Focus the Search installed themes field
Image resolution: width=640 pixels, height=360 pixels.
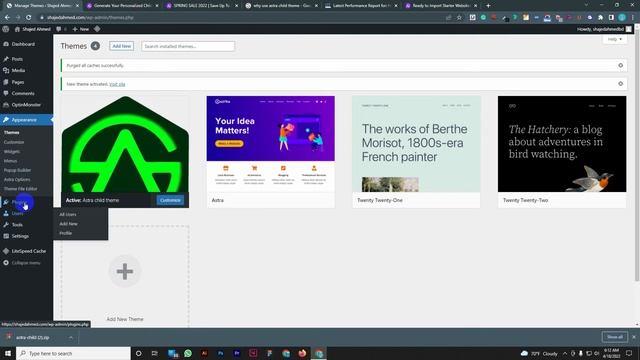(x=188, y=46)
